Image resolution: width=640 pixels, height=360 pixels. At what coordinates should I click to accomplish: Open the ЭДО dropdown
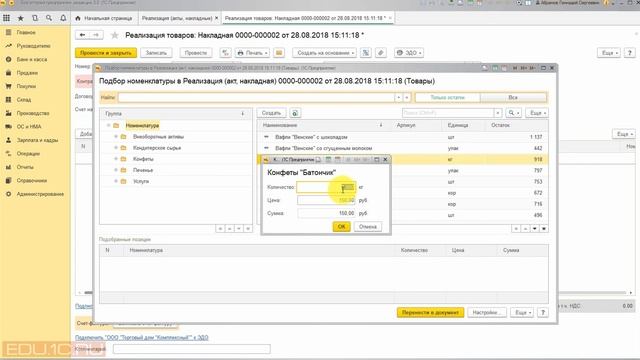409,53
